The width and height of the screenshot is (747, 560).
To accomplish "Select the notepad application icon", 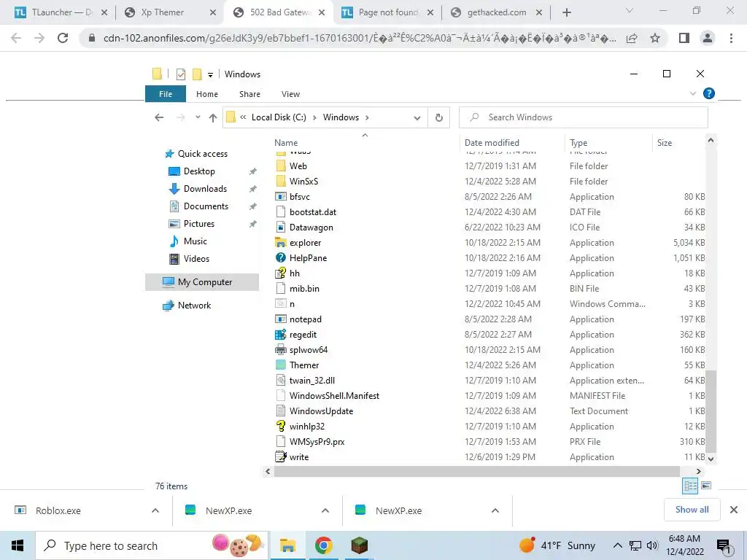I will (x=281, y=319).
